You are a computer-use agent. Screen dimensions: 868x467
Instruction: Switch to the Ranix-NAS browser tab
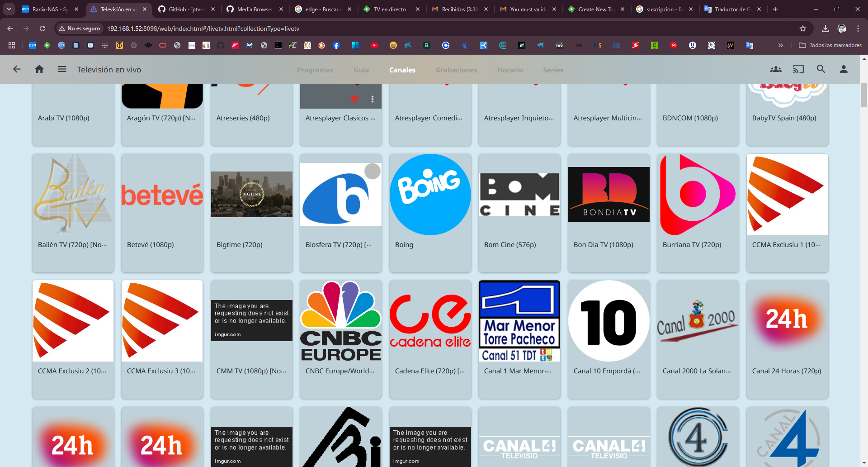(x=50, y=9)
